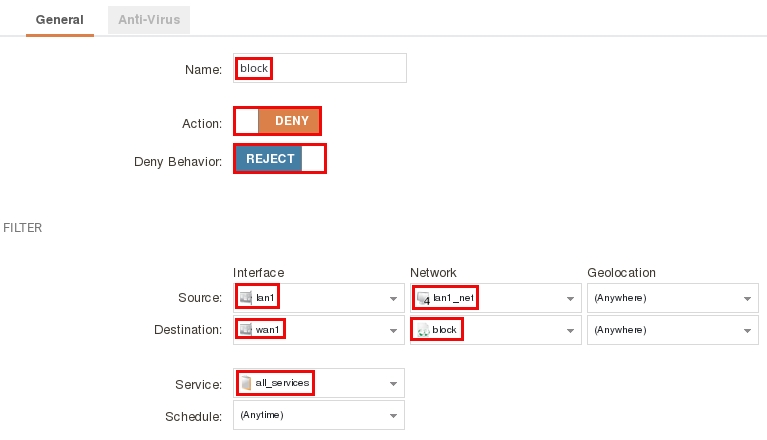The image size is (767, 440).
Task: Open the Source Network dropdown
Action: tap(570, 298)
